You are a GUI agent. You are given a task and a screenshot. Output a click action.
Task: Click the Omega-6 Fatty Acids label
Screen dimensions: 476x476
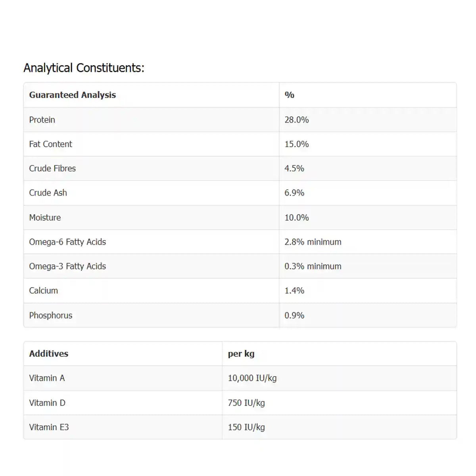coord(67,242)
